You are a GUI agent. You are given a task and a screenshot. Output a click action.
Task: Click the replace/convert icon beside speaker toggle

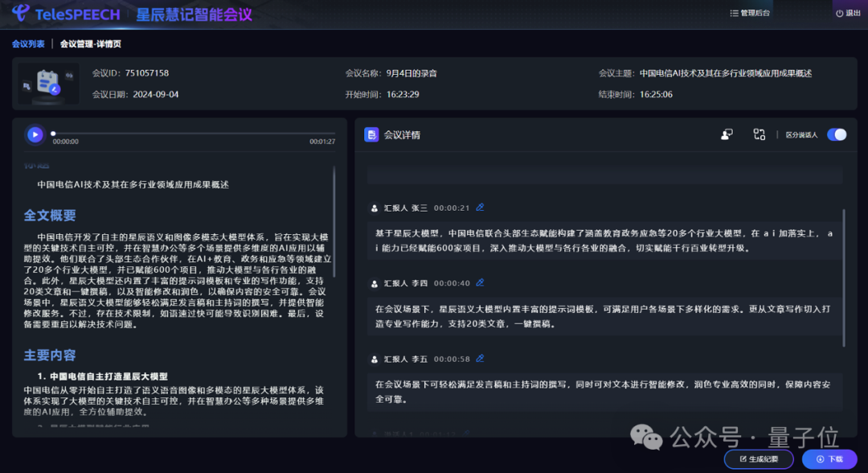[759, 134]
